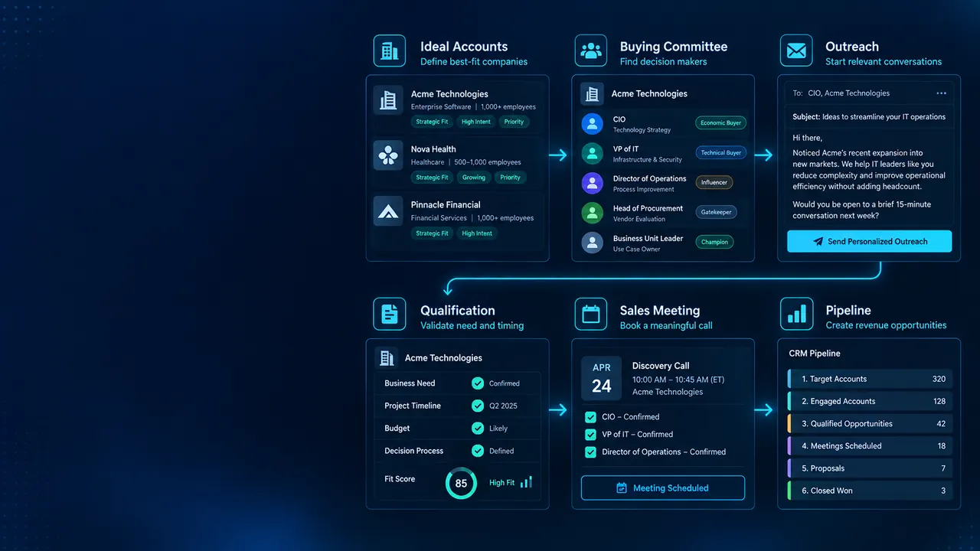Select the Outreach envelope icon

pyautogui.click(x=796, y=51)
